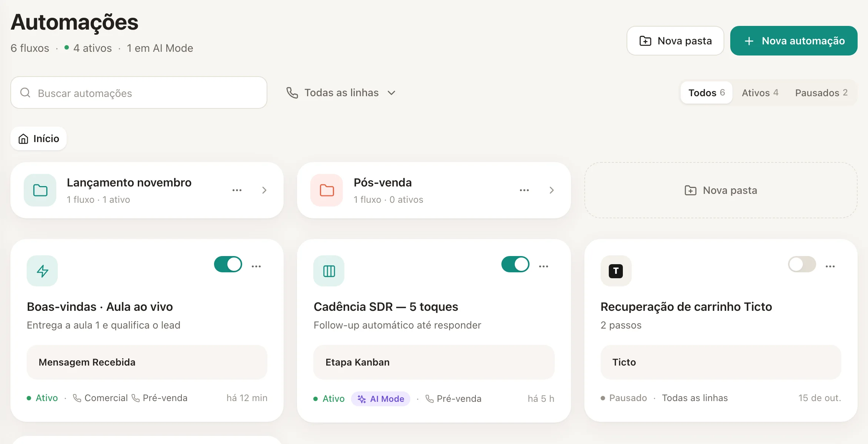Expand the Todas as linhas dropdown
This screenshot has width=868, height=444.
tap(341, 92)
